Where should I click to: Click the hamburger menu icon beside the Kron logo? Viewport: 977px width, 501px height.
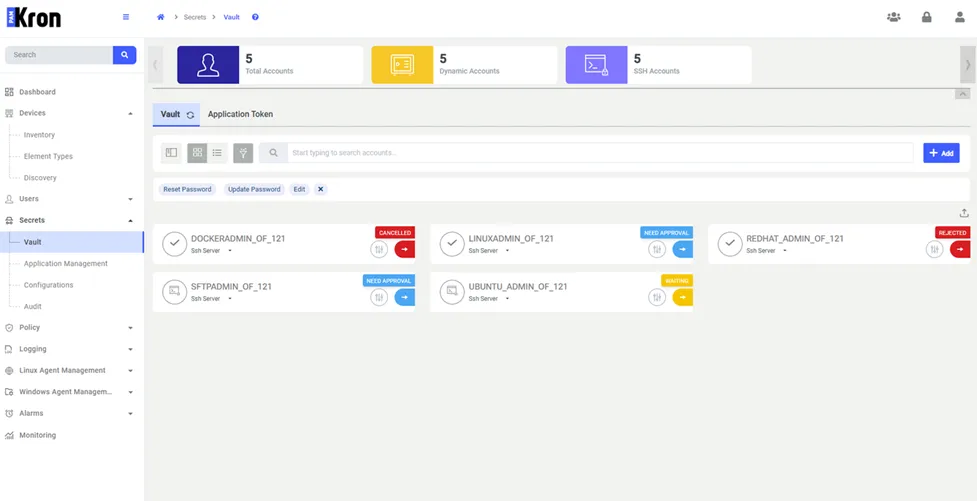126,17
